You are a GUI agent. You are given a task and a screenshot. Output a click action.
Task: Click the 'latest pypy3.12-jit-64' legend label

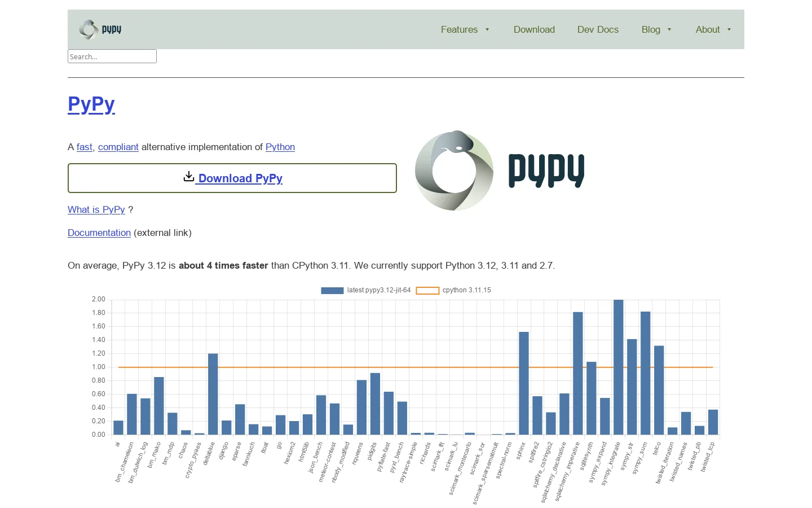pyautogui.click(x=379, y=290)
